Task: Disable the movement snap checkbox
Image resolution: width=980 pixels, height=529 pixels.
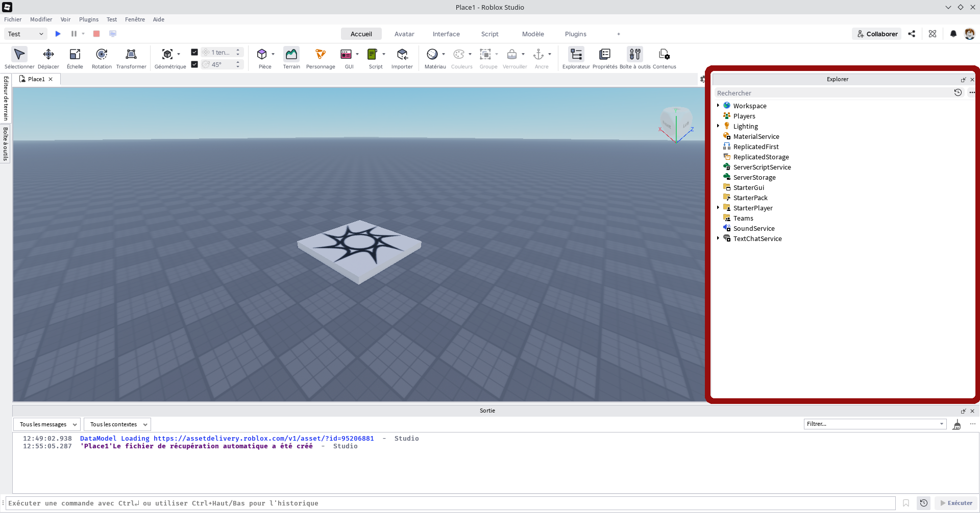Action: point(194,52)
